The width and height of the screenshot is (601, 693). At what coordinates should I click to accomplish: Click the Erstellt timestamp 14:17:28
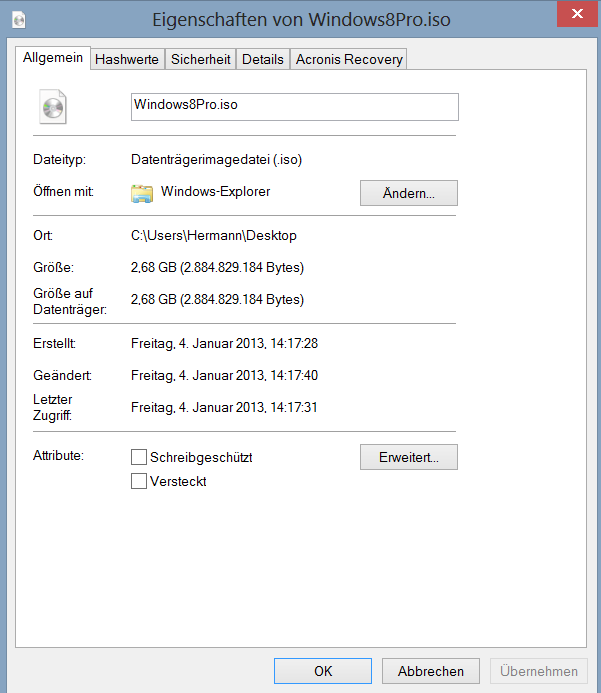pos(224,343)
